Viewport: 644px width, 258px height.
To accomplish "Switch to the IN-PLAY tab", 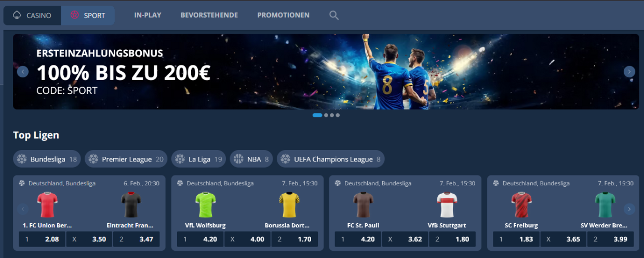I will click(147, 15).
